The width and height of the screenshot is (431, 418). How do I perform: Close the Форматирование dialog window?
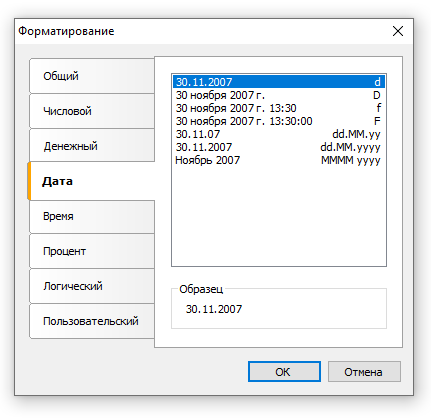click(398, 31)
